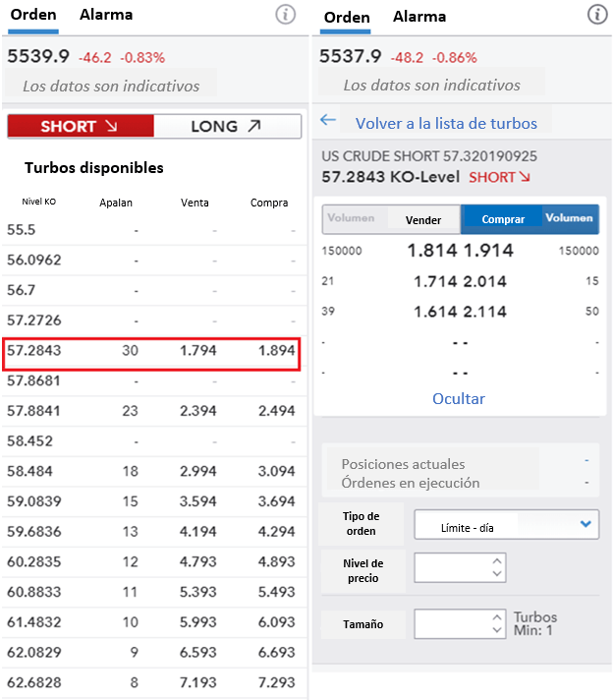
Task: Click Posiciones actuales label
Action: (403, 464)
